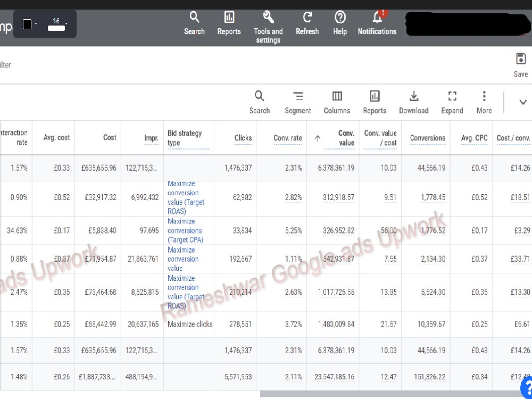Sort by the Clicks column header

(x=243, y=138)
